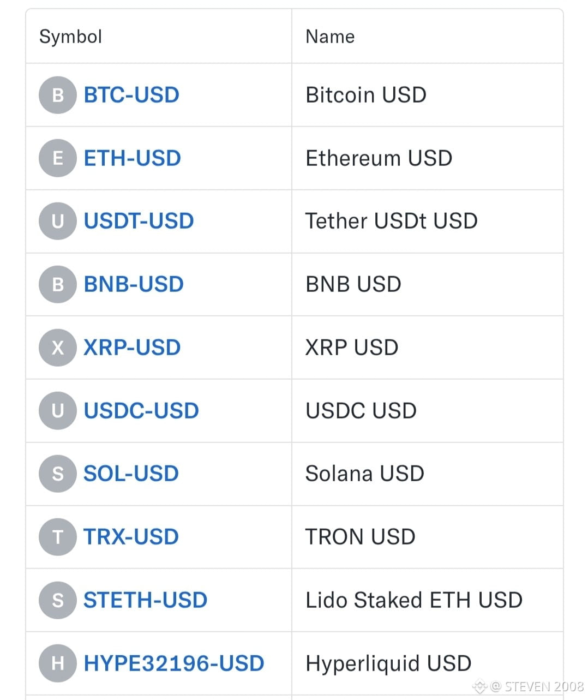The width and height of the screenshot is (588, 700).
Task: Click the Name column header
Action: coord(330,37)
